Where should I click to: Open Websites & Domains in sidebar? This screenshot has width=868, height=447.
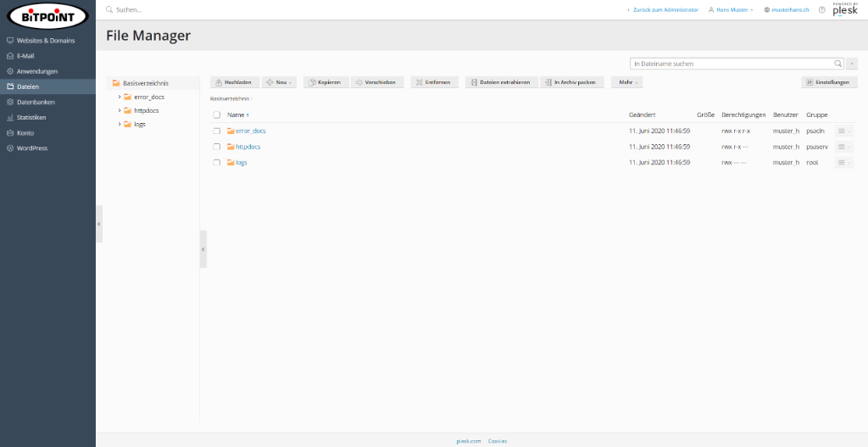(47, 41)
